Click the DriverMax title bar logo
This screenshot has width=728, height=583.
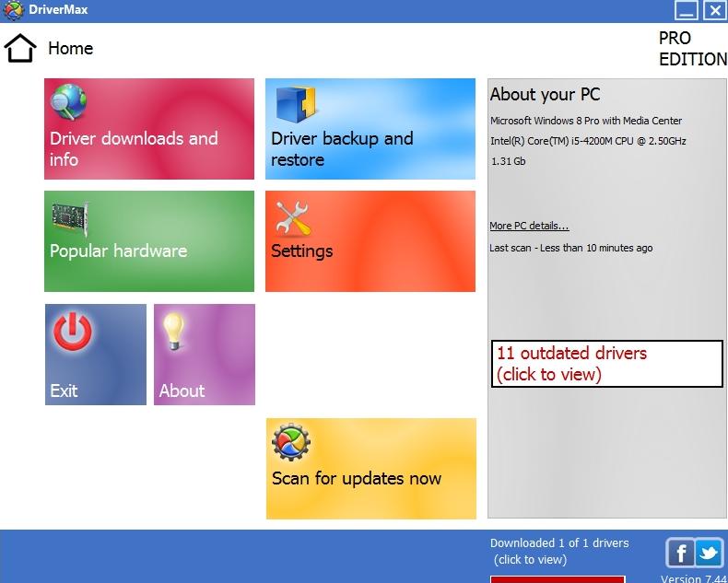(13, 10)
